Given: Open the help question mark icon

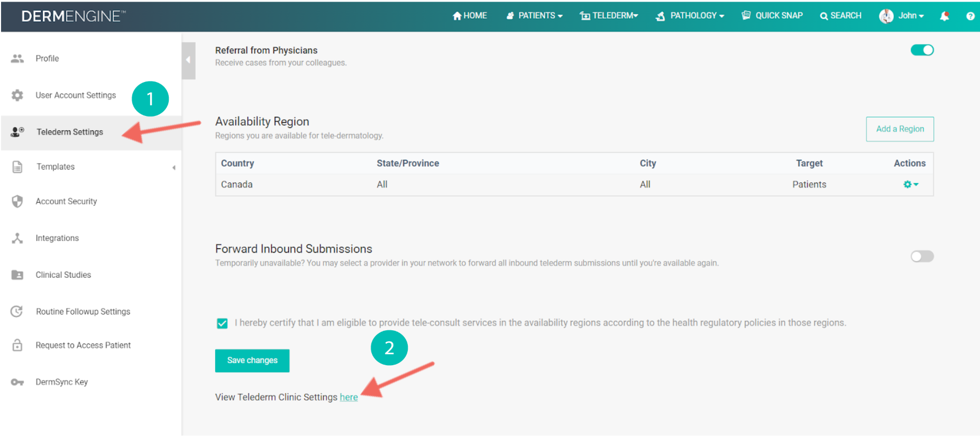Looking at the screenshot, I should tap(970, 16).
